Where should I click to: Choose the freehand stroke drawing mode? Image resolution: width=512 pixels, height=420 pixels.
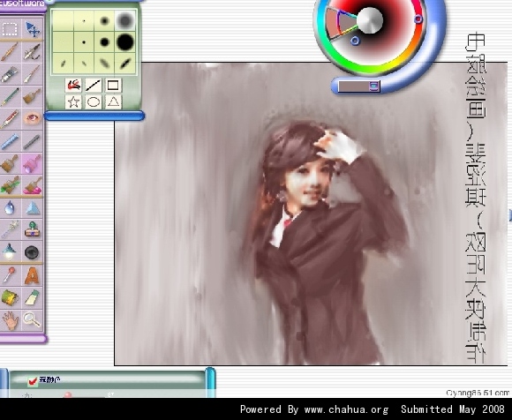click(73, 86)
